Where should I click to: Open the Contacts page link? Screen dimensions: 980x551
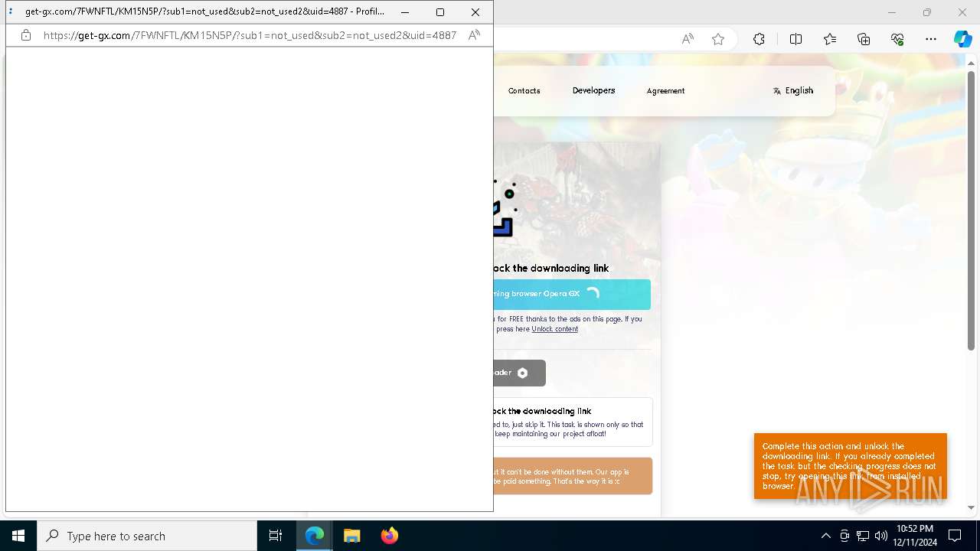click(x=524, y=90)
